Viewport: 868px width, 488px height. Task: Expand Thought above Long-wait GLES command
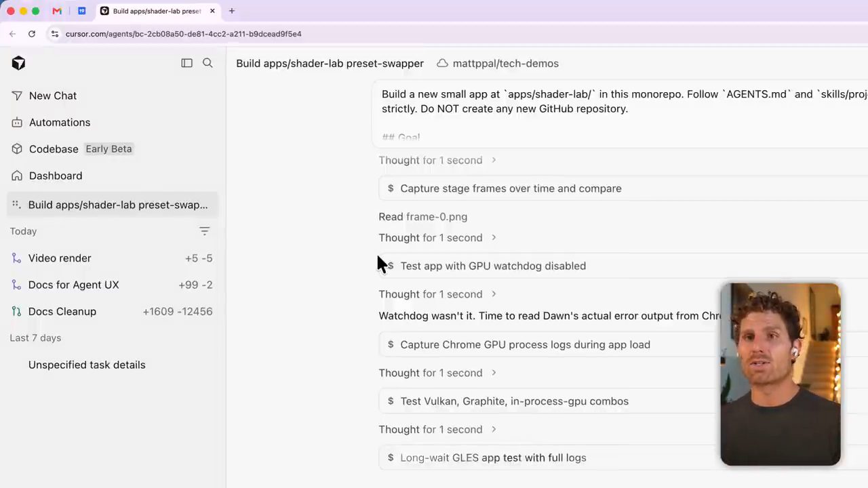[437, 430]
